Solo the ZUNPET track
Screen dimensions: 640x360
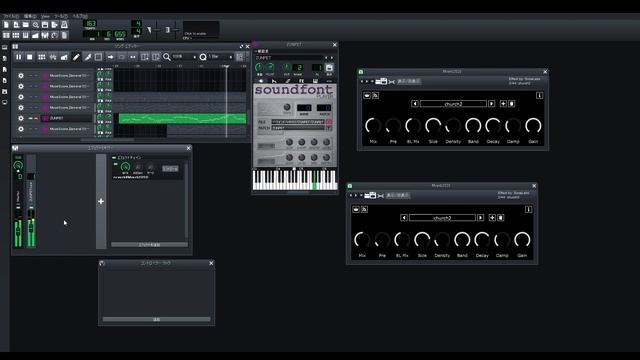pyautogui.click(x=36, y=118)
